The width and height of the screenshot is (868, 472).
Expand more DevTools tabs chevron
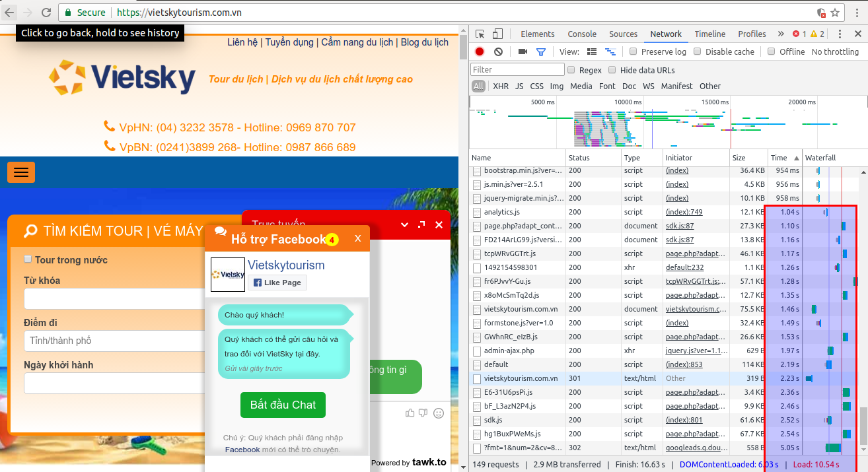pos(781,34)
